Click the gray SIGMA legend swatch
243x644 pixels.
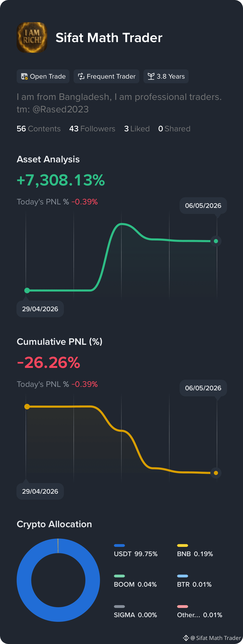(x=119, y=607)
